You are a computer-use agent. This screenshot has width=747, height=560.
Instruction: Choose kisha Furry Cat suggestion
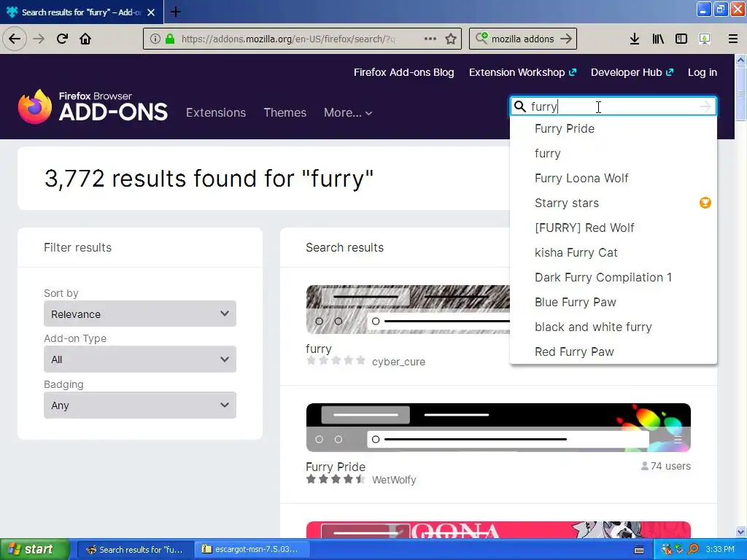(613, 252)
